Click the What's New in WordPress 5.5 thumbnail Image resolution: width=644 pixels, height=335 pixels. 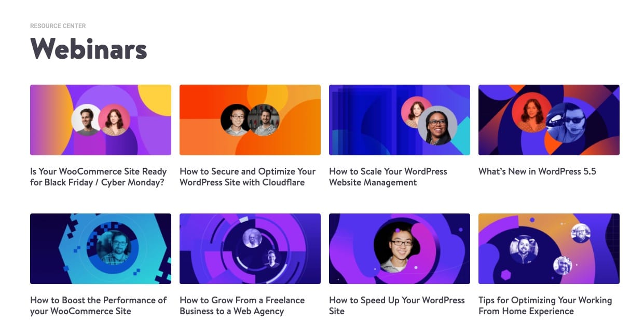[x=549, y=119]
